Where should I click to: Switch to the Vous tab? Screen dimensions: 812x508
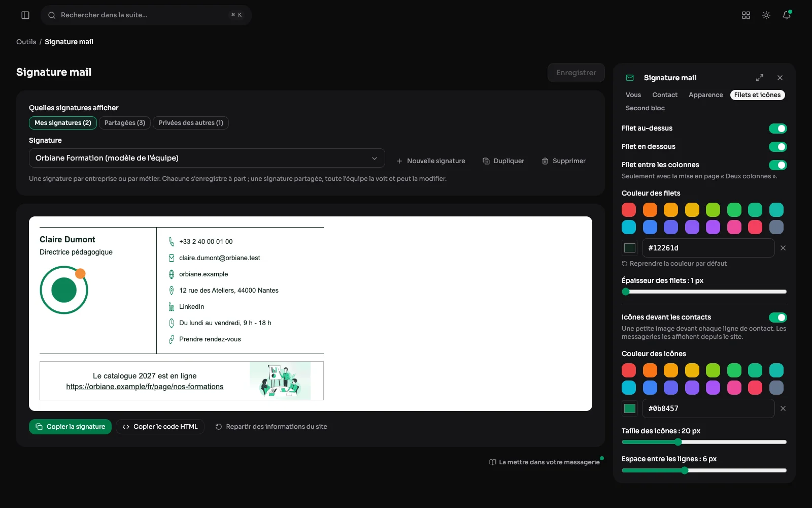(633, 95)
